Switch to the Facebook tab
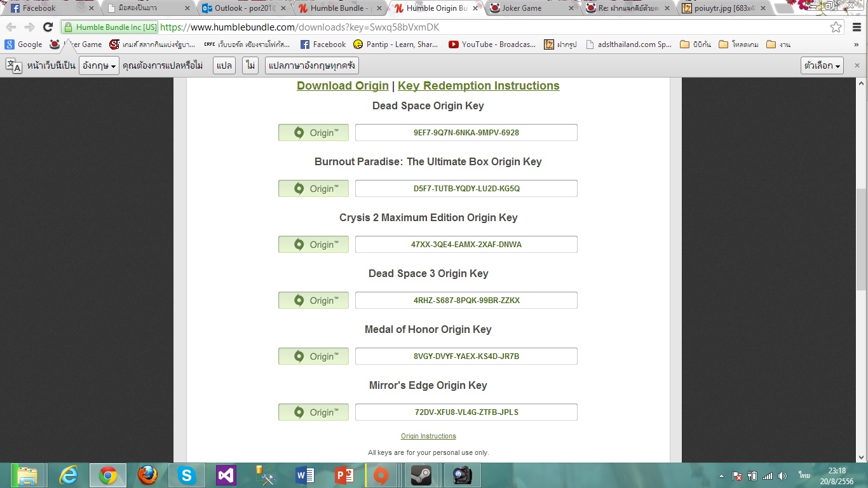 tap(50, 8)
